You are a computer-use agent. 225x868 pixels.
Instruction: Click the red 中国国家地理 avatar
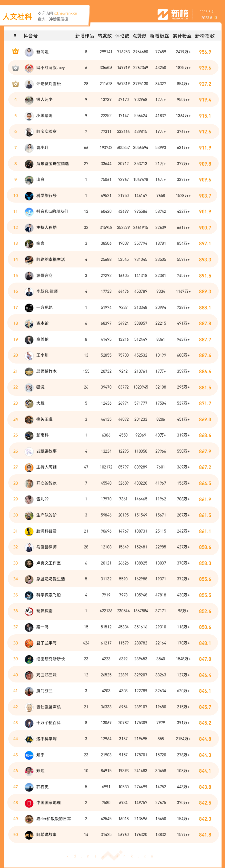point(29,803)
